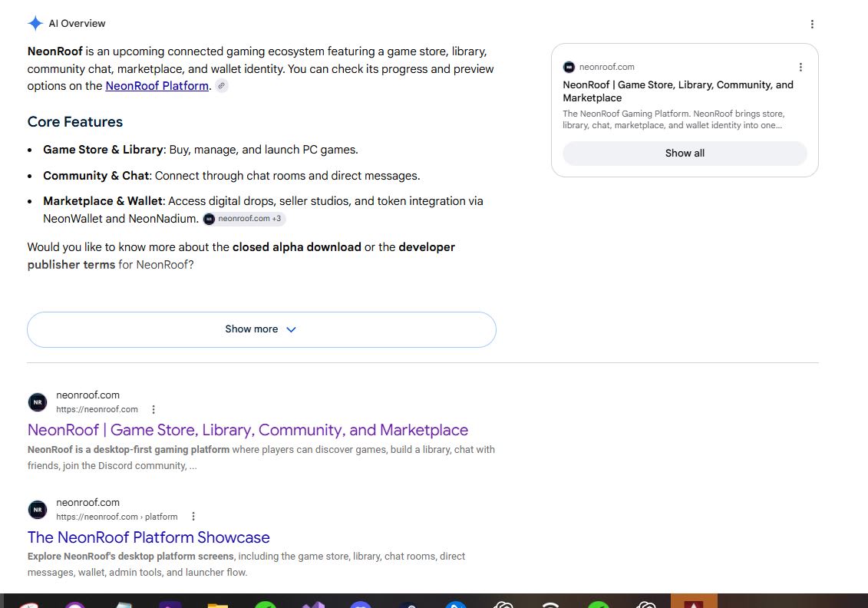Click the Community & Chat bullet text
This screenshot has height=608, width=868.
(232, 176)
